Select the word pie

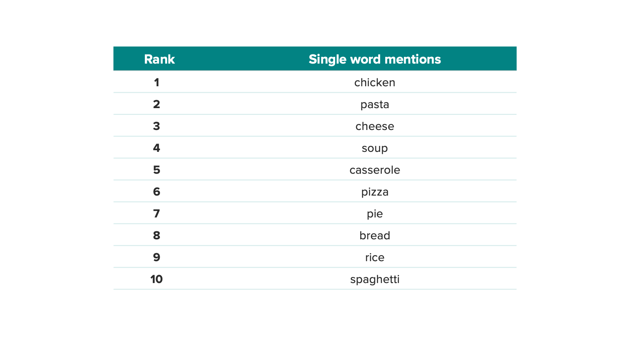[x=375, y=214]
